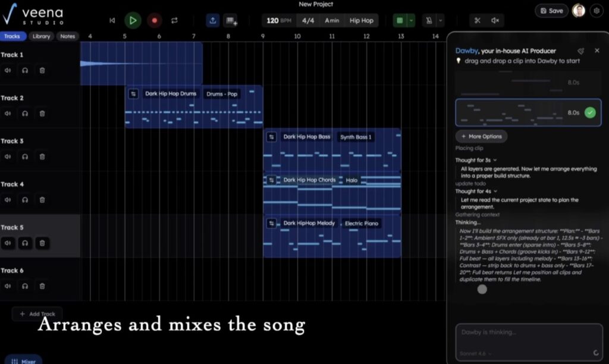
Task: Solo Track 3 with headphones icon
Action: pyautogui.click(x=25, y=156)
